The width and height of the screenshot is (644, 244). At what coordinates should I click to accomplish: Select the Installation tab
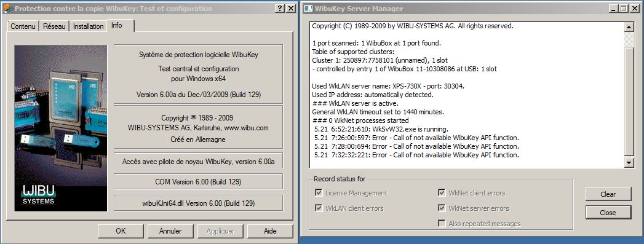click(x=88, y=26)
